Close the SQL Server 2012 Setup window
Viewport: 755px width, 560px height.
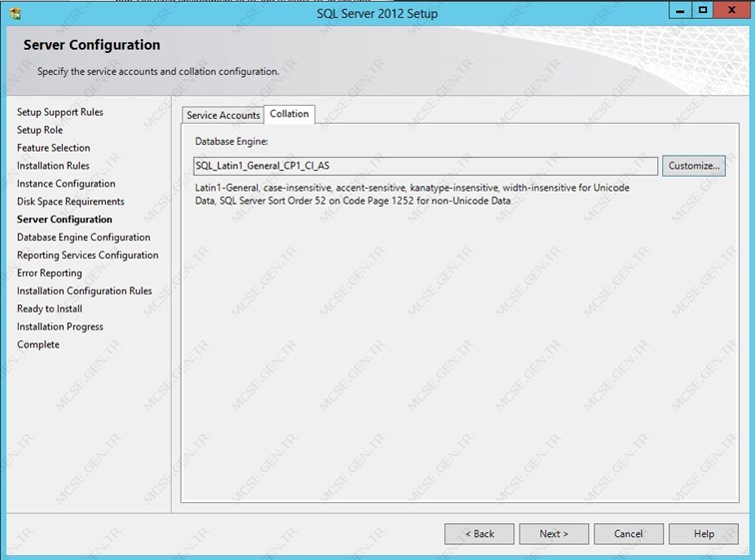pyautogui.click(x=731, y=11)
